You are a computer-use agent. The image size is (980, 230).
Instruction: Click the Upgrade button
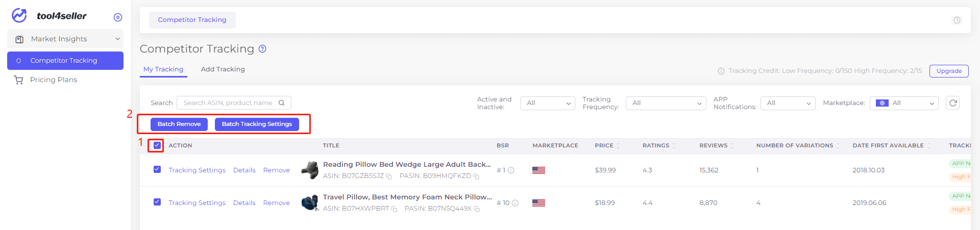[949, 71]
